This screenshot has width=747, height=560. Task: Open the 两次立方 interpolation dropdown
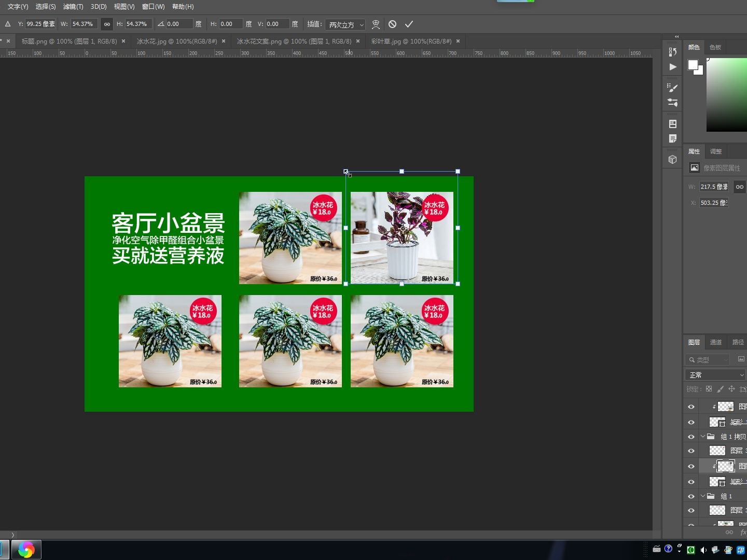click(345, 24)
